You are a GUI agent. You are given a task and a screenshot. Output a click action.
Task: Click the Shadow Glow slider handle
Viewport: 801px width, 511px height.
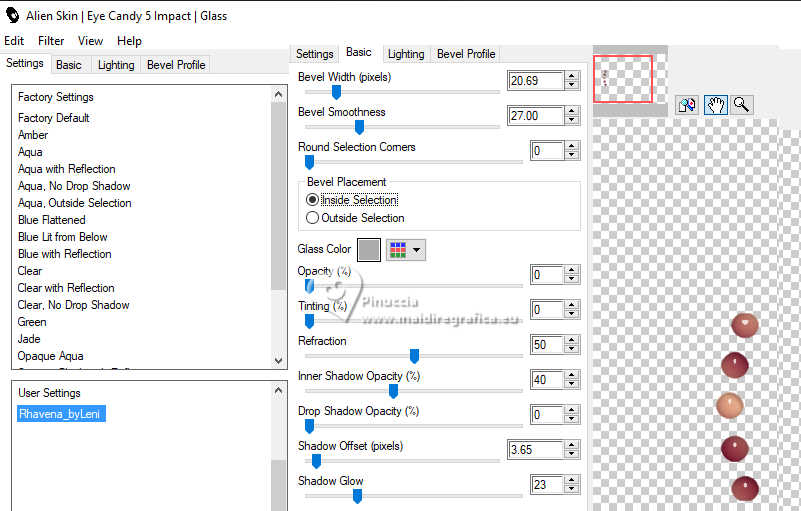358,496
